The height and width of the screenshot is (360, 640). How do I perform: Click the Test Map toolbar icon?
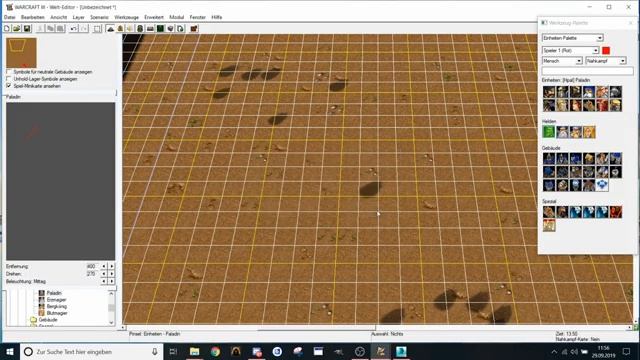click(194, 29)
